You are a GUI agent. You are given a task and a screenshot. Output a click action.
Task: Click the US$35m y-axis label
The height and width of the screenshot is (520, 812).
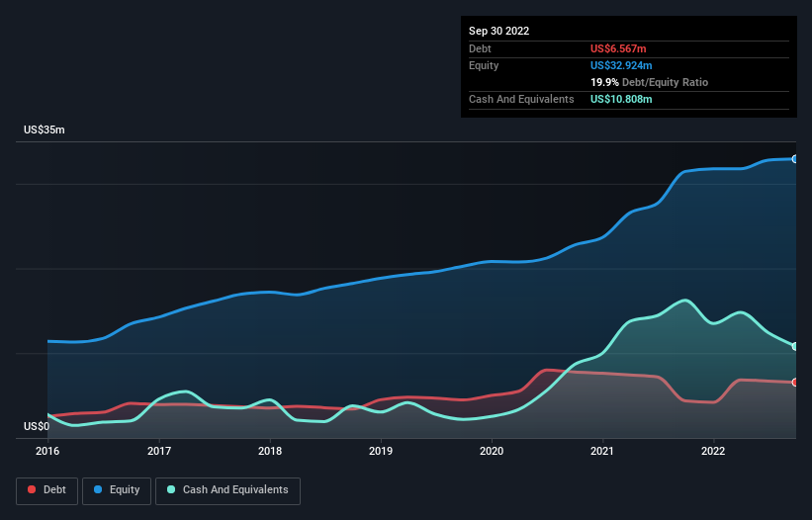[45, 130]
